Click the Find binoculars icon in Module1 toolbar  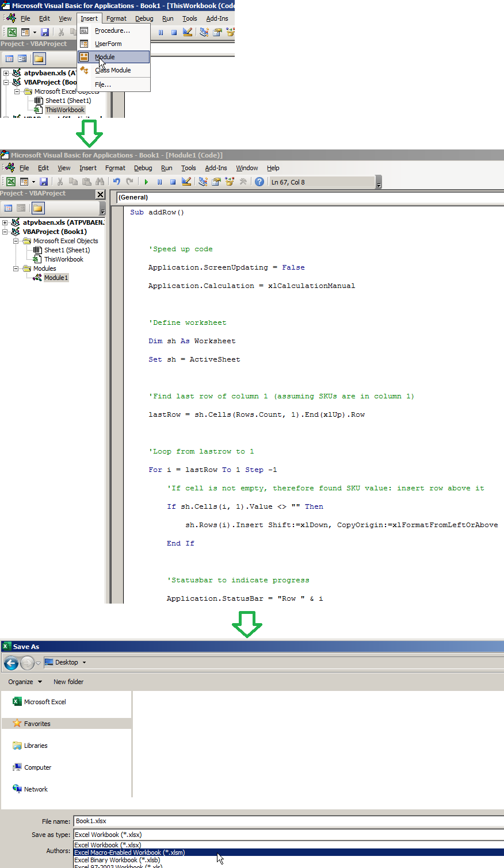(100, 182)
